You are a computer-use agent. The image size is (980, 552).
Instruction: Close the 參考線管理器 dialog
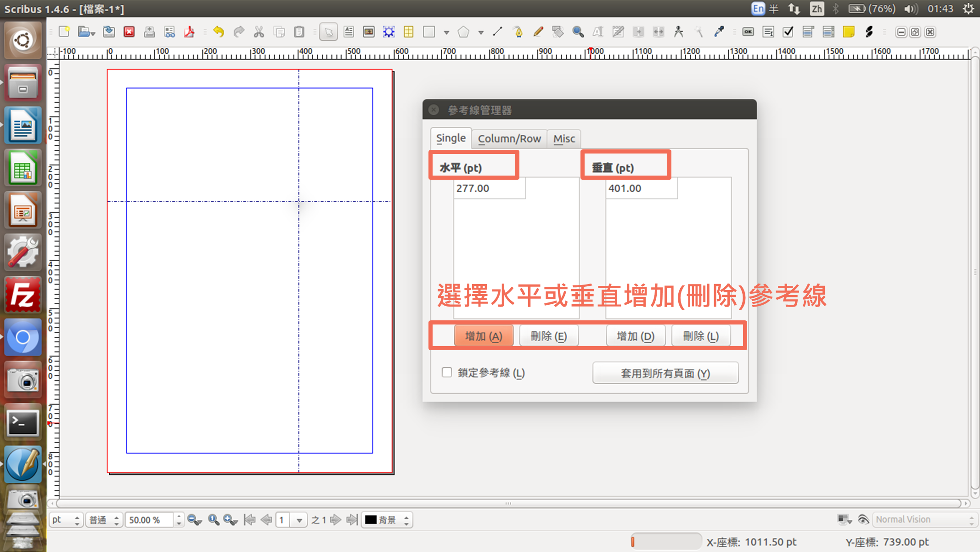click(434, 110)
